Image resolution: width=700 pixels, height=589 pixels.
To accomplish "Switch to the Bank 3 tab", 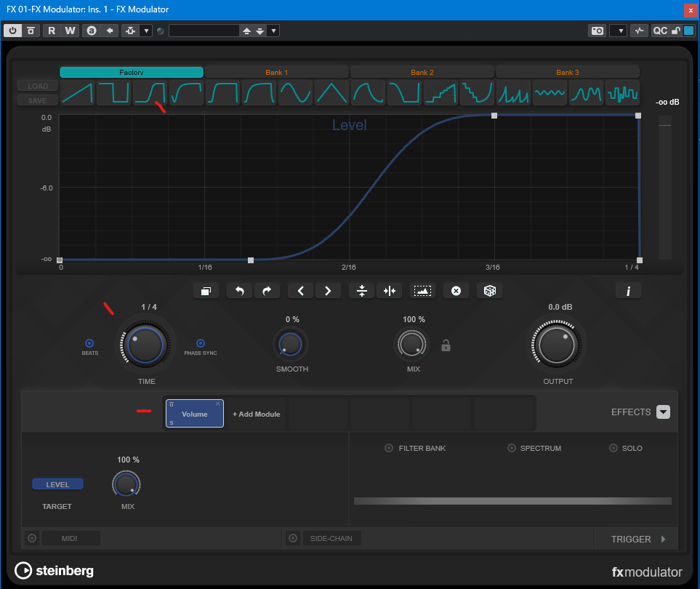I will point(568,72).
